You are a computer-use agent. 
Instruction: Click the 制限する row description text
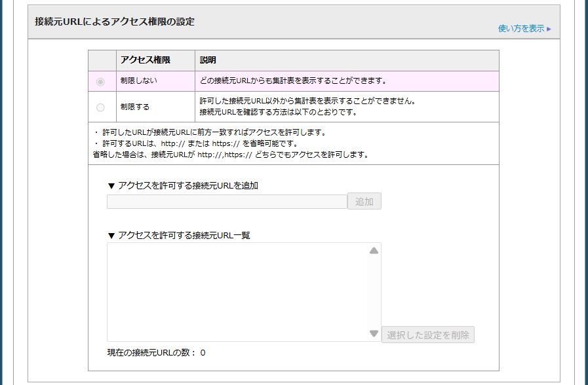(x=307, y=107)
